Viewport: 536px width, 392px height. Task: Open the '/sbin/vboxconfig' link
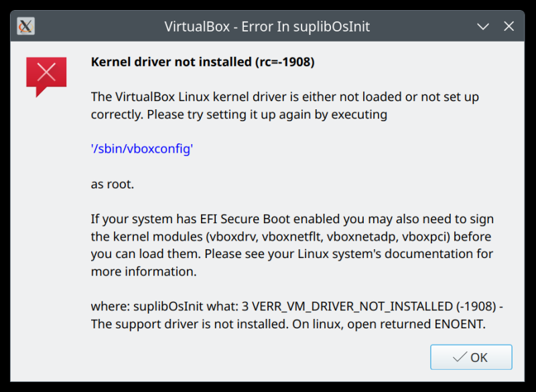click(142, 149)
